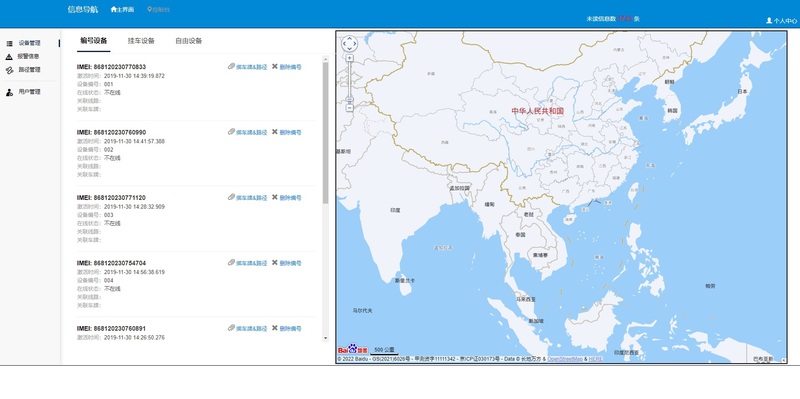
Task: Switch to 挂车设备 tab
Action: click(141, 41)
